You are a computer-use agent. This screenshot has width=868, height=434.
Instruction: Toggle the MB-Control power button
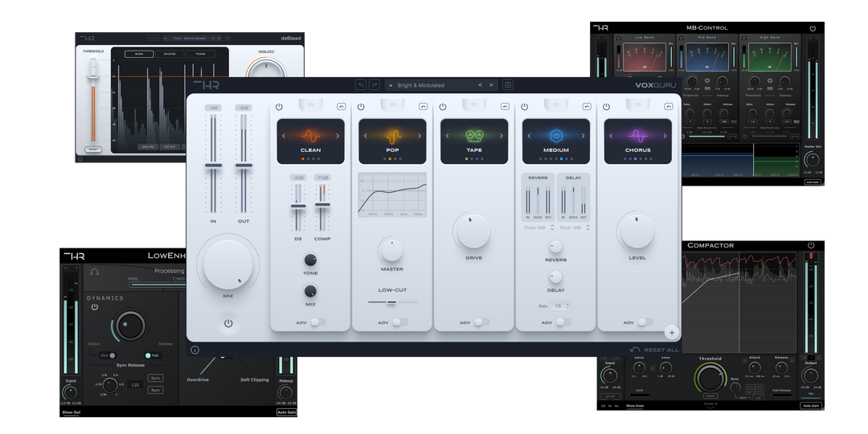point(813,27)
